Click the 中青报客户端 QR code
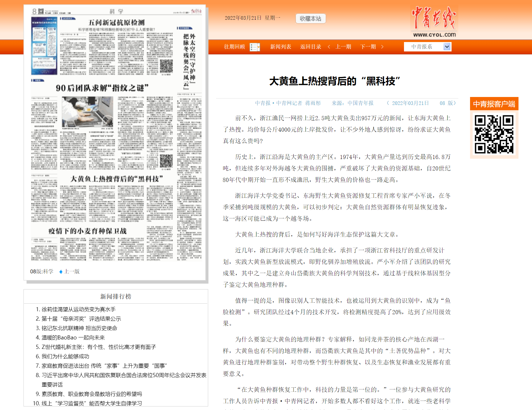Image resolution: width=532 pixels, height=410 pixels. point(494,134)
